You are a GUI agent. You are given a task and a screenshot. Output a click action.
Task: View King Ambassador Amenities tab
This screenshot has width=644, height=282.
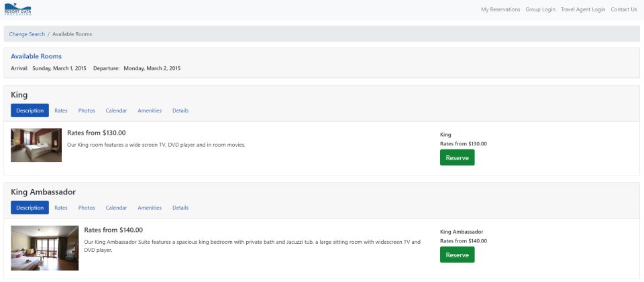point(150,208)
